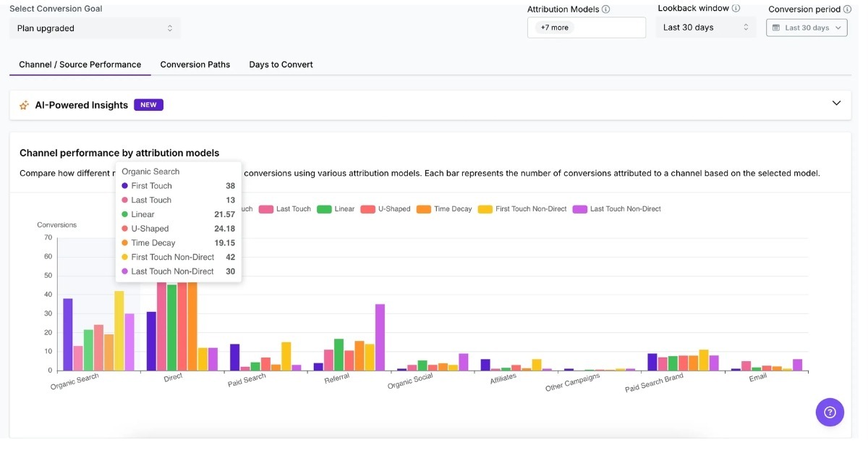This screenshot has width=868, height=456.
Task: Click the Paid Search Brand axis label
Action: pos(655,384)
